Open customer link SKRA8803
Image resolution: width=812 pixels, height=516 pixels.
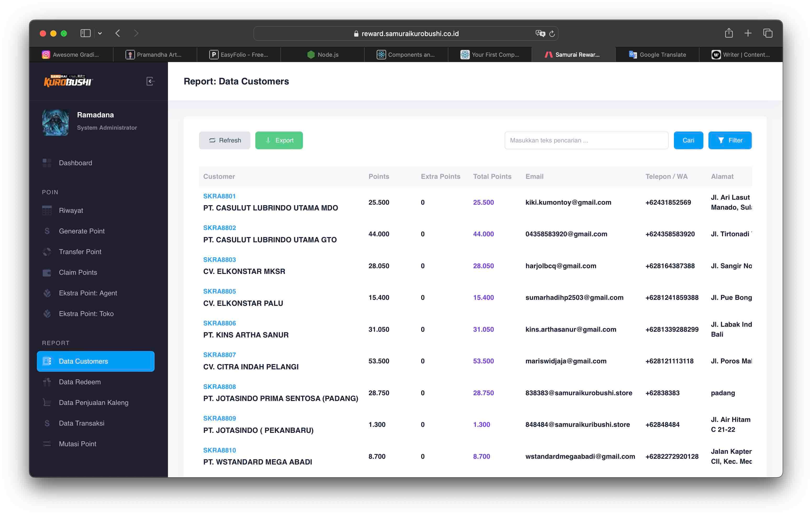point(219,260)
